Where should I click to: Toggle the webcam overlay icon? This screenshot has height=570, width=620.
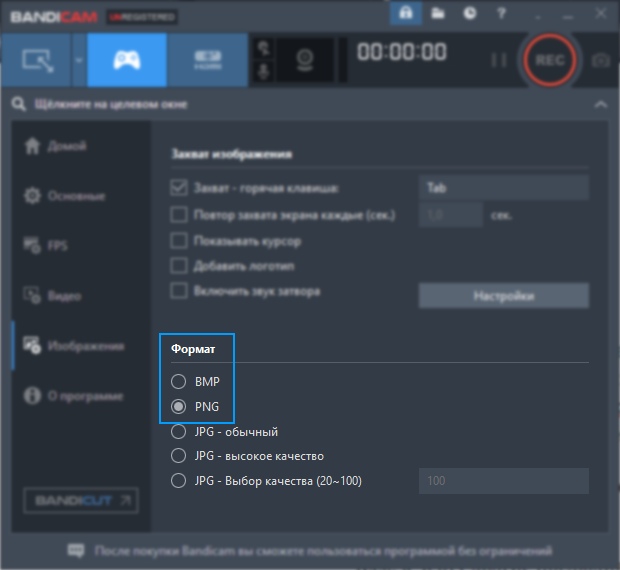pyautogui.click(x=305, y=60)
